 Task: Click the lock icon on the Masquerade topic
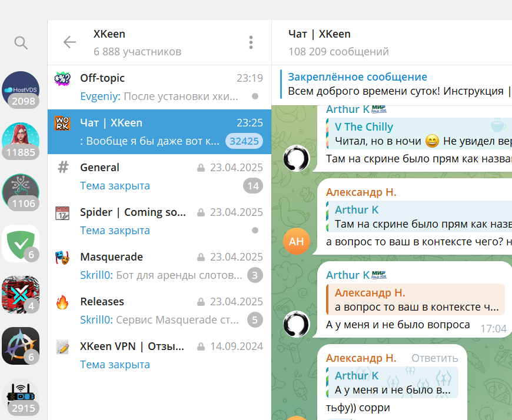click(201, 257)
